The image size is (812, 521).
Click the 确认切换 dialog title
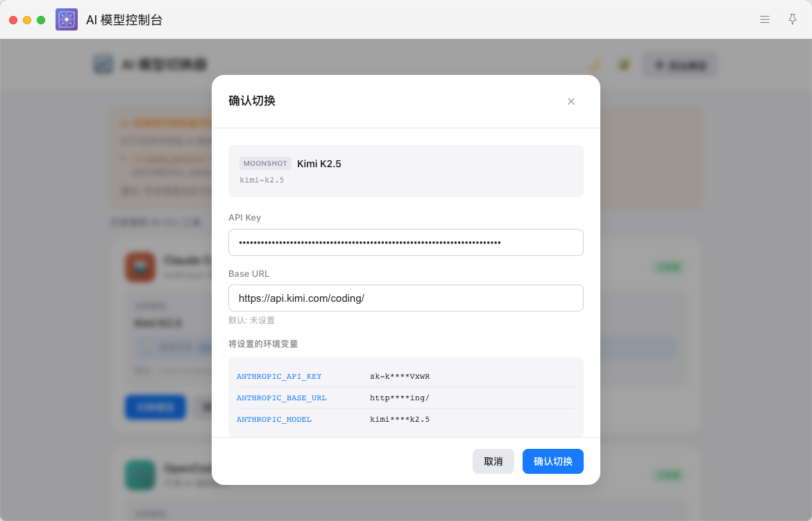[252, 101]
